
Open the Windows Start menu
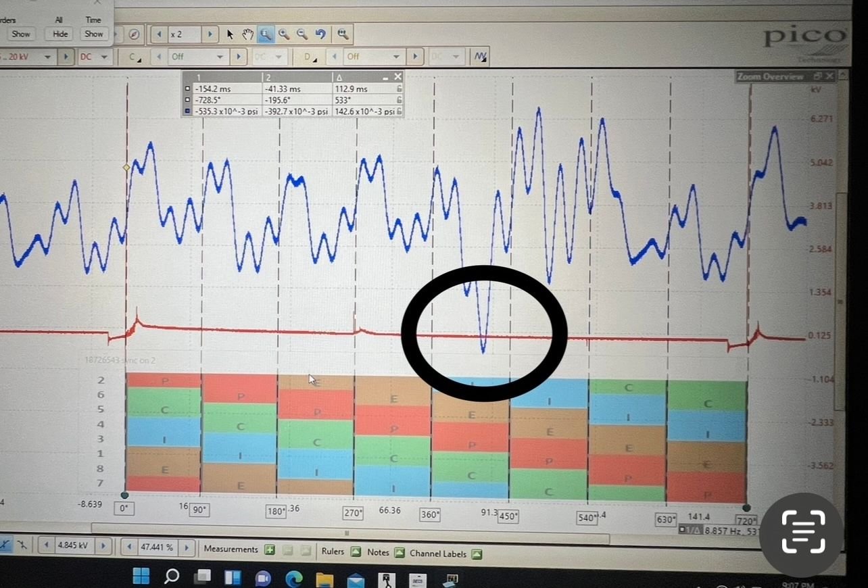141,577
